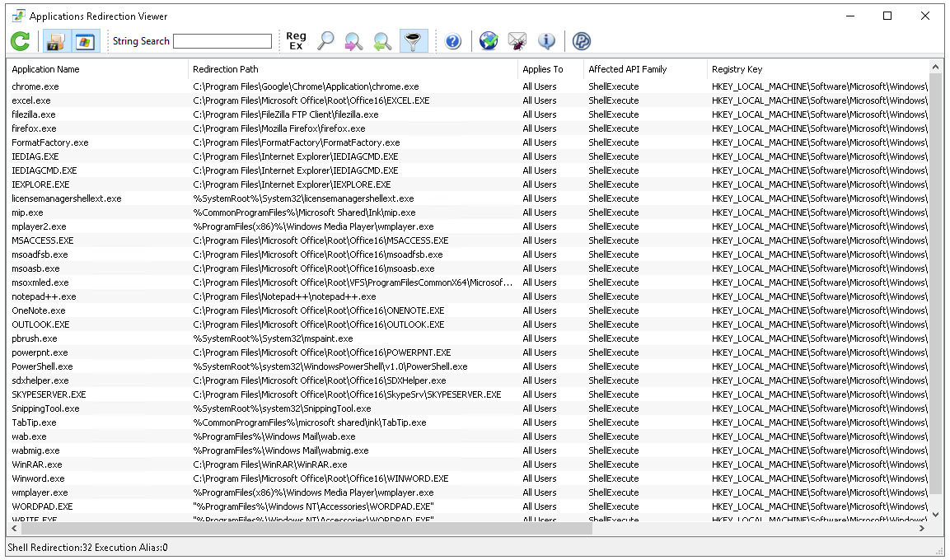Image resolution: width=950 pixels, height=560 pixels.
Task: Toggle the RegEx search option
Action: 296,40
